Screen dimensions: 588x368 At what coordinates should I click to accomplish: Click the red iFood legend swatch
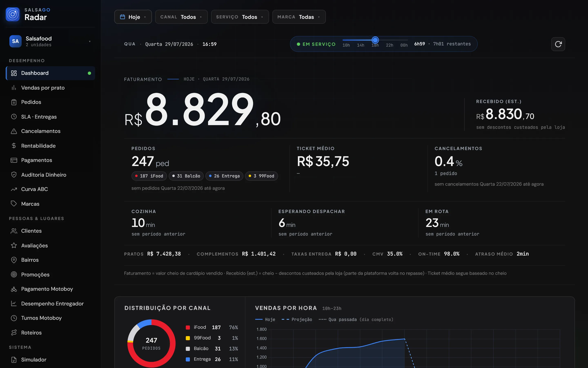pyautogui.click(x=188, y=327)
